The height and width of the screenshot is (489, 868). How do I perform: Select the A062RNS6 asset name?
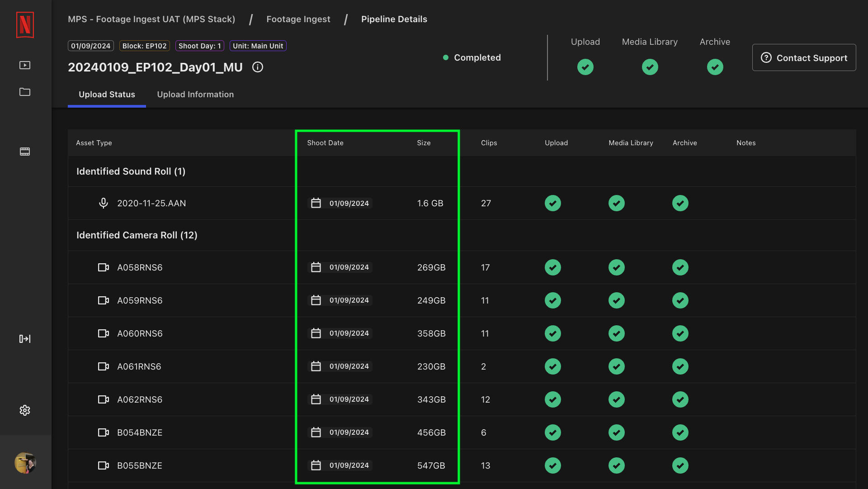point(140,399)
